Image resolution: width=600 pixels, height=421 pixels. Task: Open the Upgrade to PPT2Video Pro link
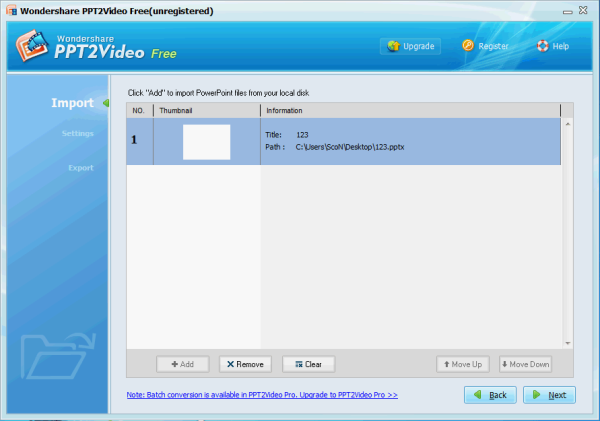click(x=262, y=395)
